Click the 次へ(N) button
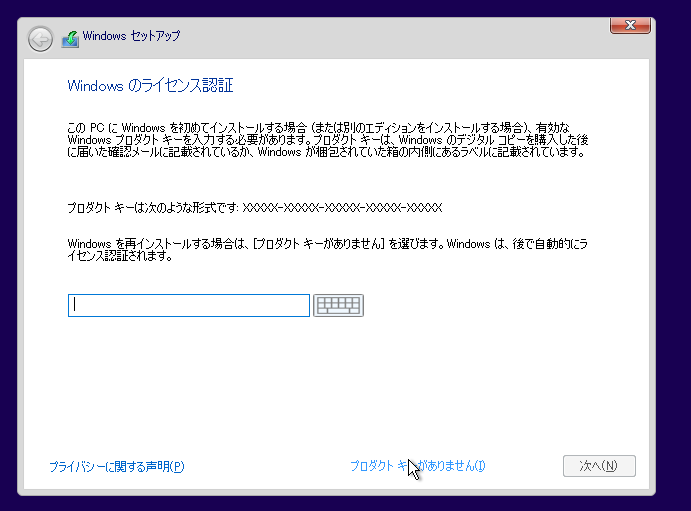 pyautogui.click(x=599, y=466)
